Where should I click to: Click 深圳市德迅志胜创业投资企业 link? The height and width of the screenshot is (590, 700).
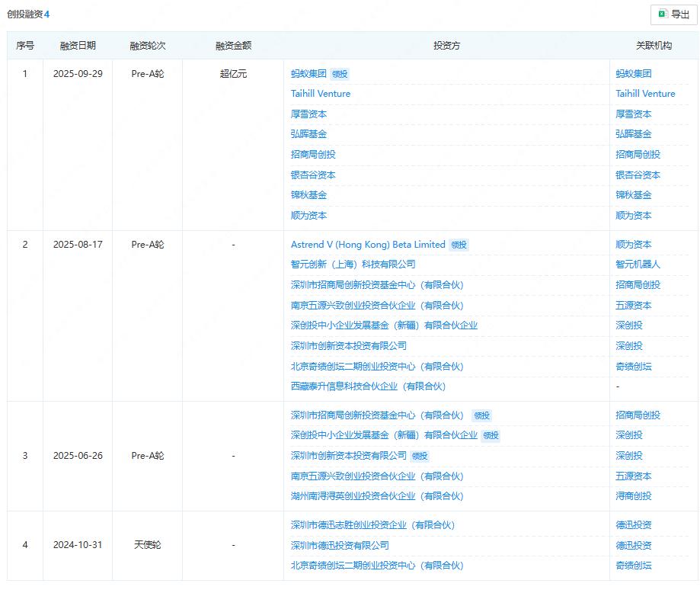tap(372, 525)
